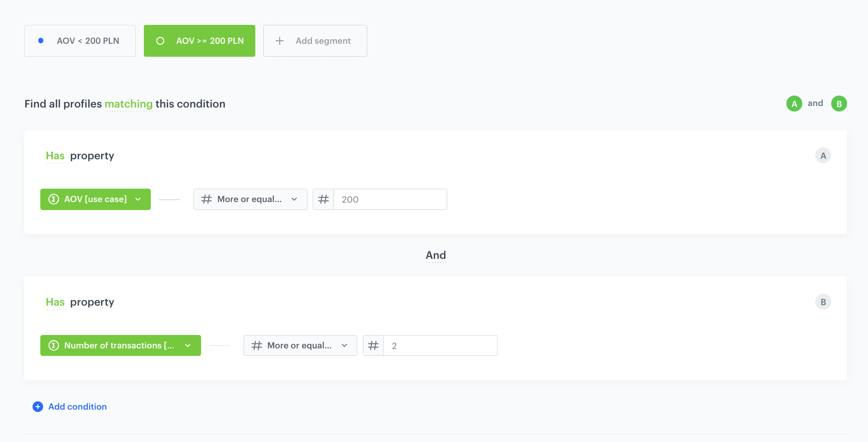Click the green B badge in formula

[839, 104]
